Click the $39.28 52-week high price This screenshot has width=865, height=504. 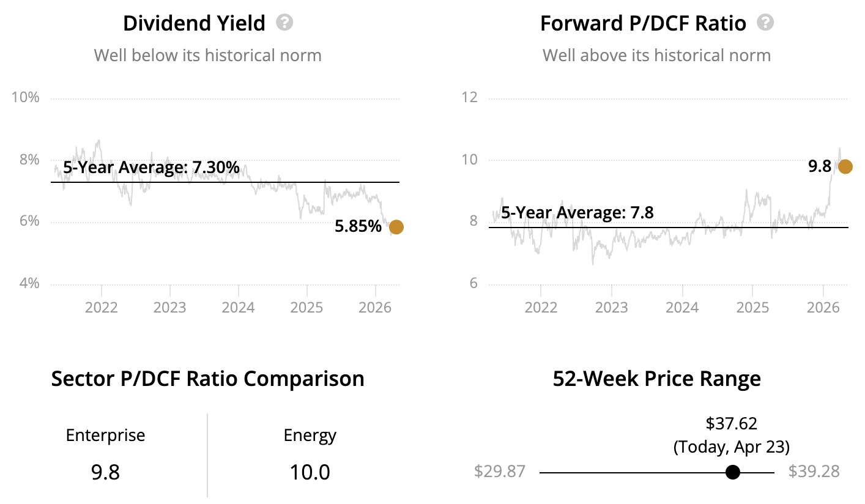[814, 472]
